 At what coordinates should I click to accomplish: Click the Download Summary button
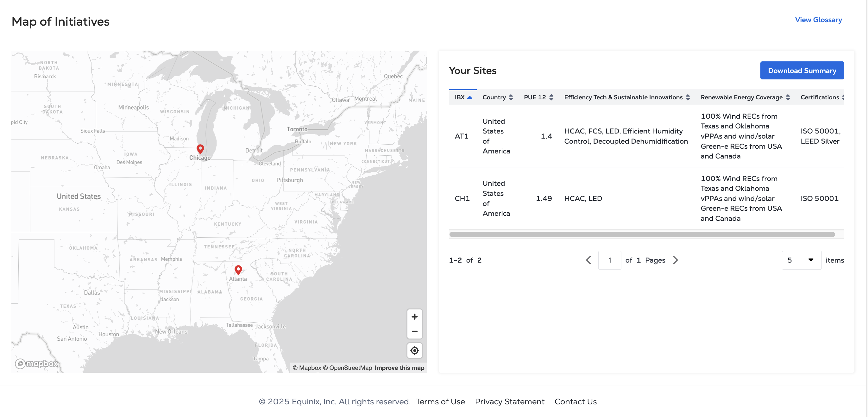802,71
